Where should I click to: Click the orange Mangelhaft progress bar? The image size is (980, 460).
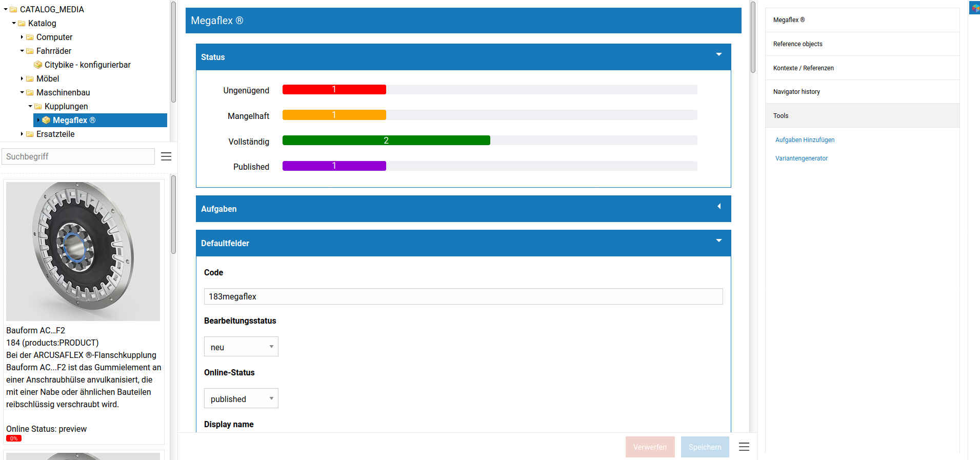pos(334,115)
